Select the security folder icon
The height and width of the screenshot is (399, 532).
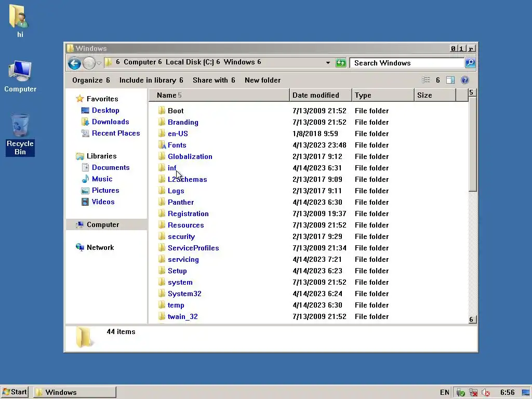pyautogui.click(x=162, y=236)
